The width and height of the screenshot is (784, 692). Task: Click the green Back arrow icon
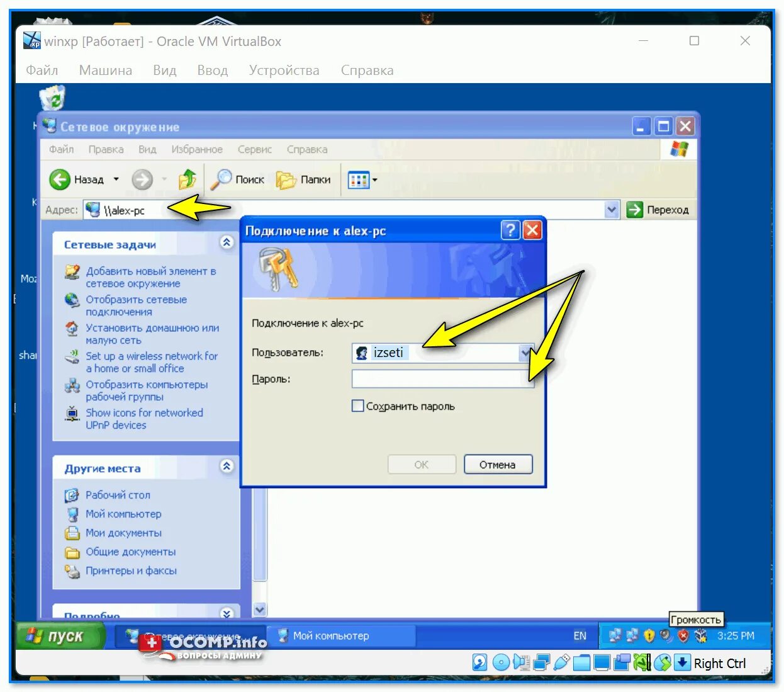click(60, 180)
